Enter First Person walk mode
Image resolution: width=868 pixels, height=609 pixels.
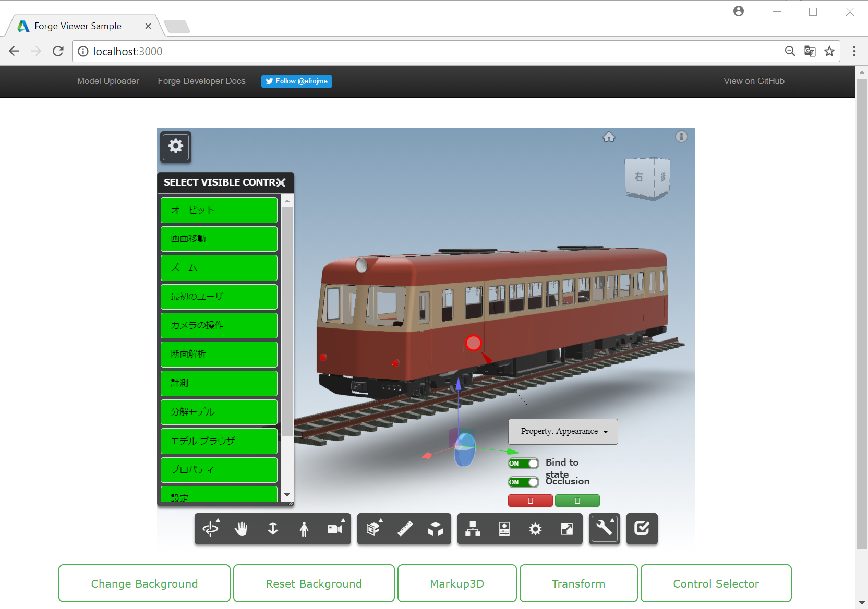pos(304,529)
